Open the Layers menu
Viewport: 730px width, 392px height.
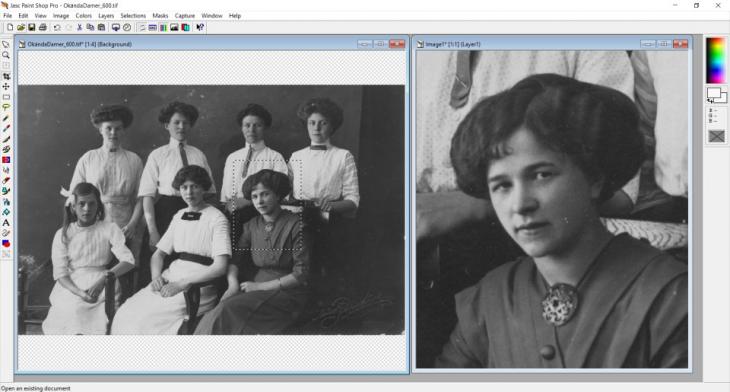[x=106, y=16]
